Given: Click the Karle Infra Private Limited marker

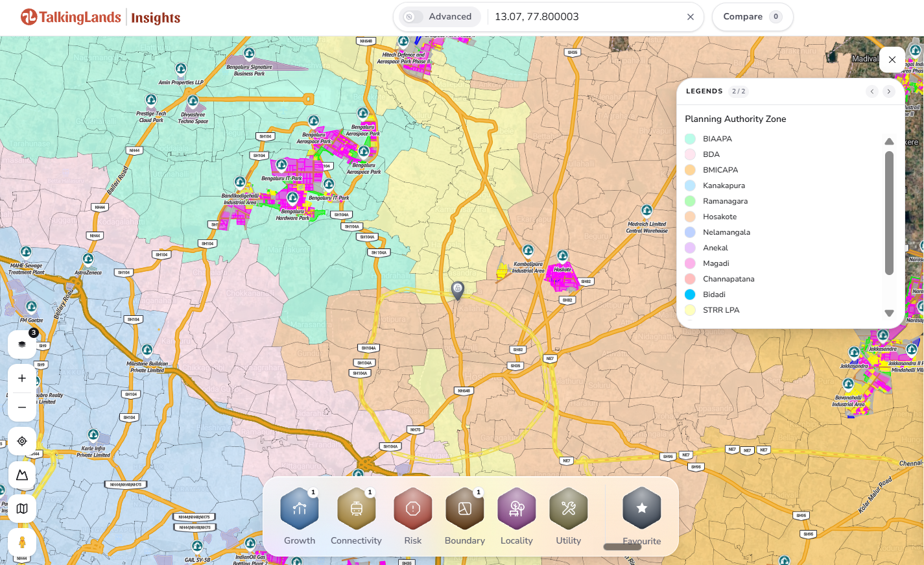Looking at the screenshot, I should (x=93, y=435).
